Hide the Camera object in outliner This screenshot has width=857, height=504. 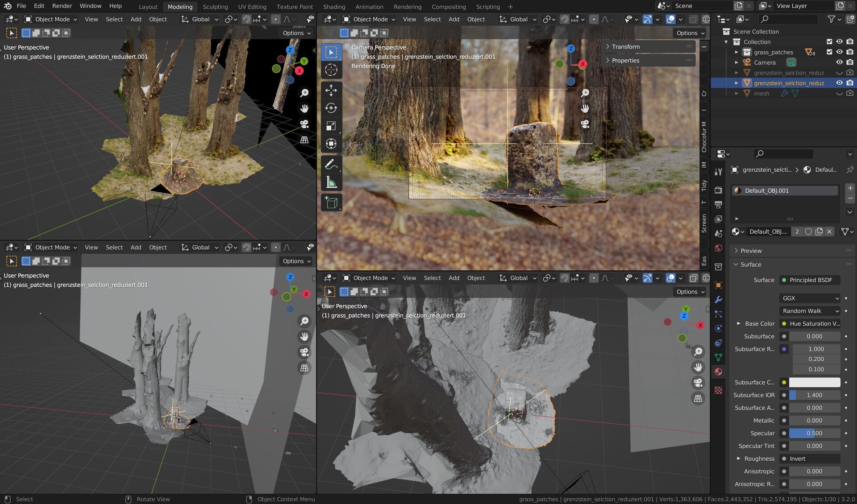[x=839, y=62]
